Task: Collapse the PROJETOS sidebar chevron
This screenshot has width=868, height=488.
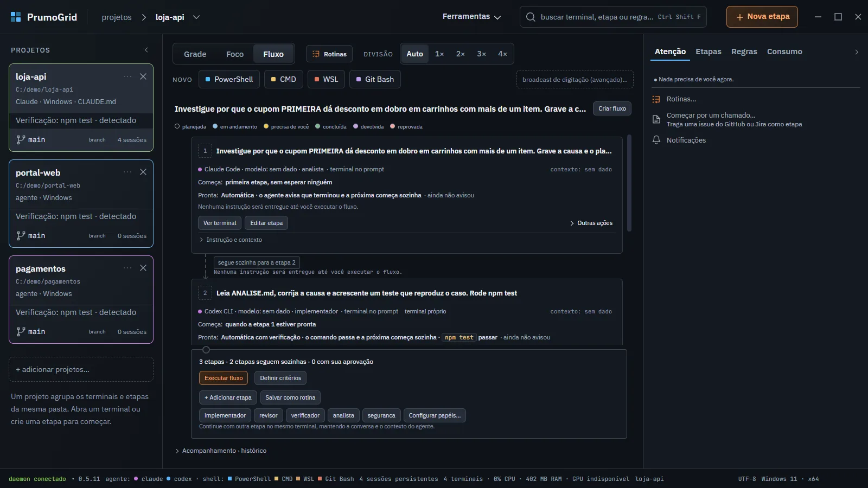Action: (x=146, y=50)
